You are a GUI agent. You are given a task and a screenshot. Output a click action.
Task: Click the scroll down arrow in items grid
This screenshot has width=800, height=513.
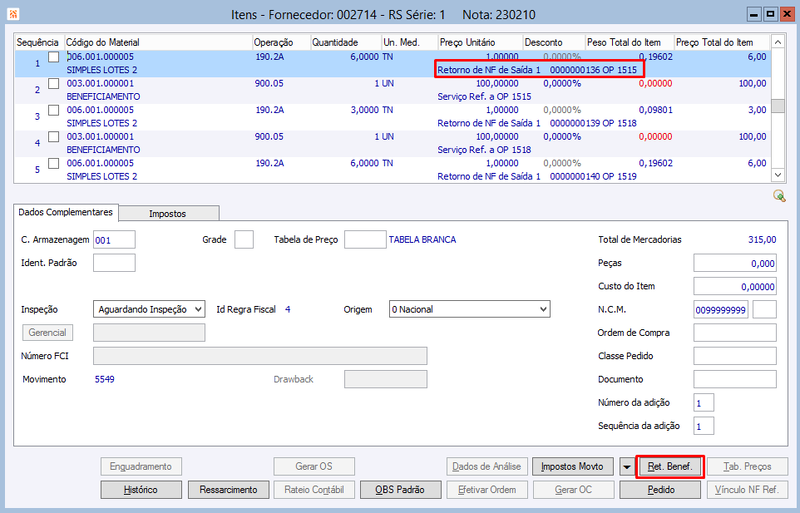(x=778, y=175)
